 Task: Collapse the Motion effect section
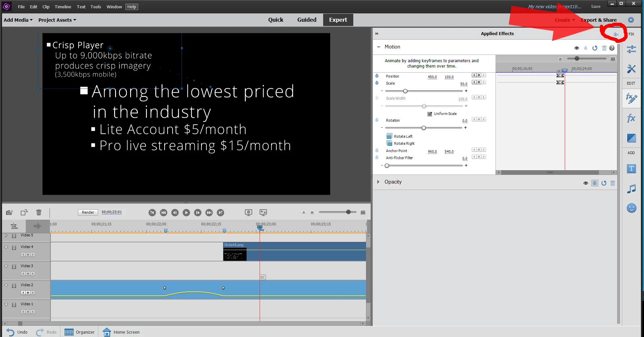pyautogui.click(x=379, y=47)
